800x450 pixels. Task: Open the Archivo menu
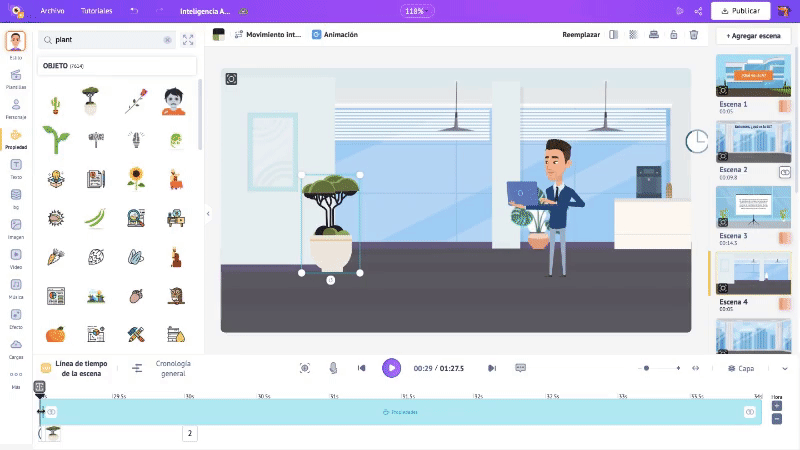52,11
